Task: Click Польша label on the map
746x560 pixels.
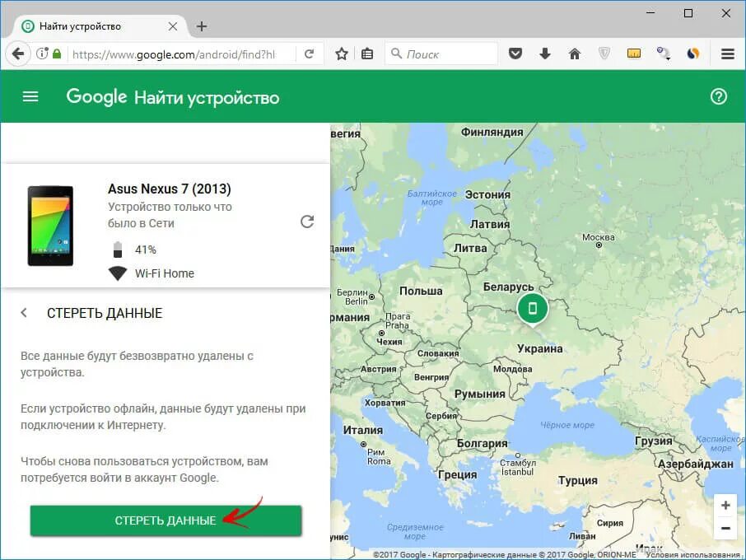Action: coord(421,291)
